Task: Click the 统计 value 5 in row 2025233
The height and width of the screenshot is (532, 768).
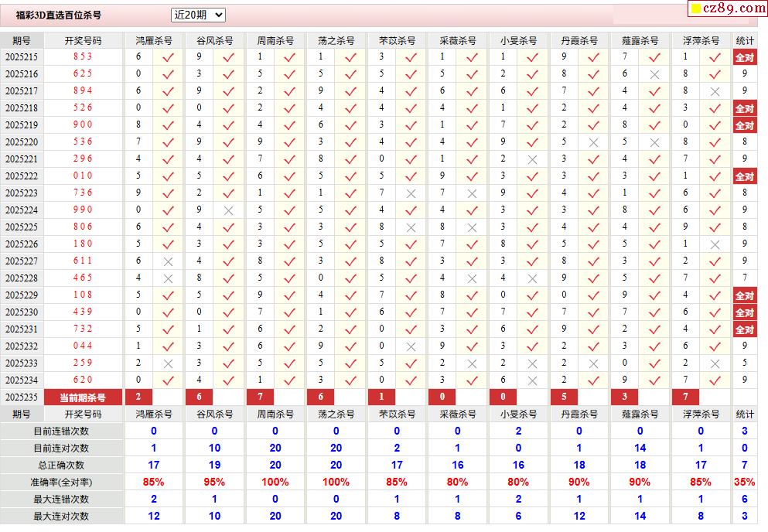Action: [745, 363]
